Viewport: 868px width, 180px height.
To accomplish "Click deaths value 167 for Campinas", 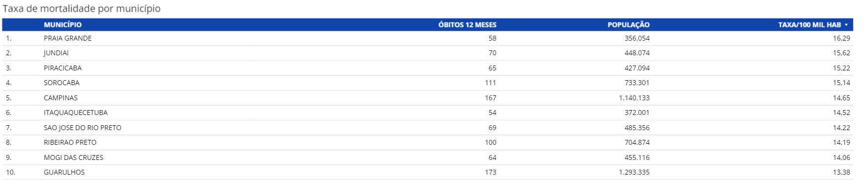I will [x=490, y=98].
